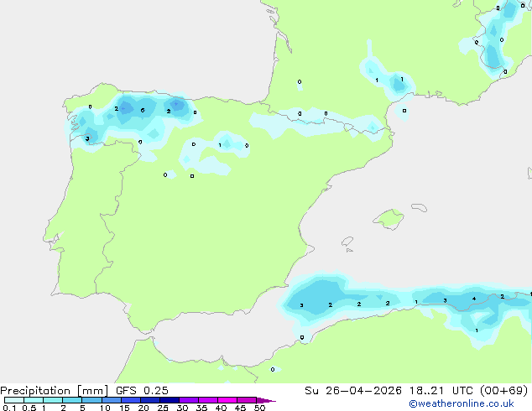Click the legend label '10'

tap(105, 408)
